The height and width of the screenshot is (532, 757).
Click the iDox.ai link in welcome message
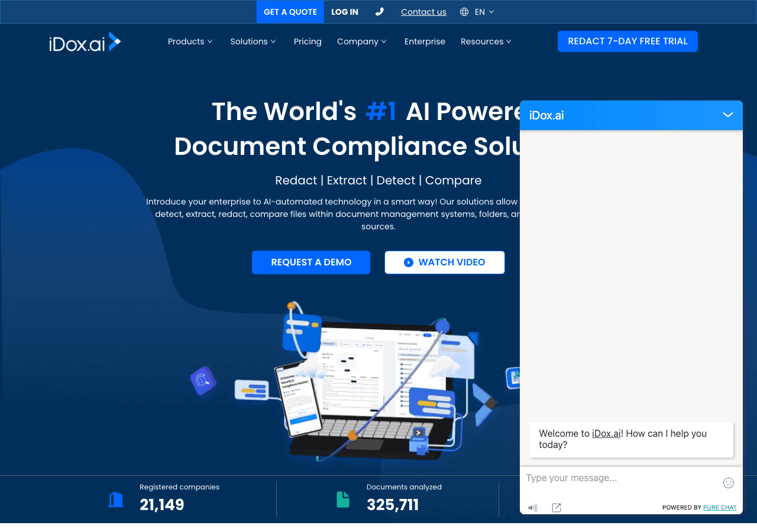pos(606,433)
